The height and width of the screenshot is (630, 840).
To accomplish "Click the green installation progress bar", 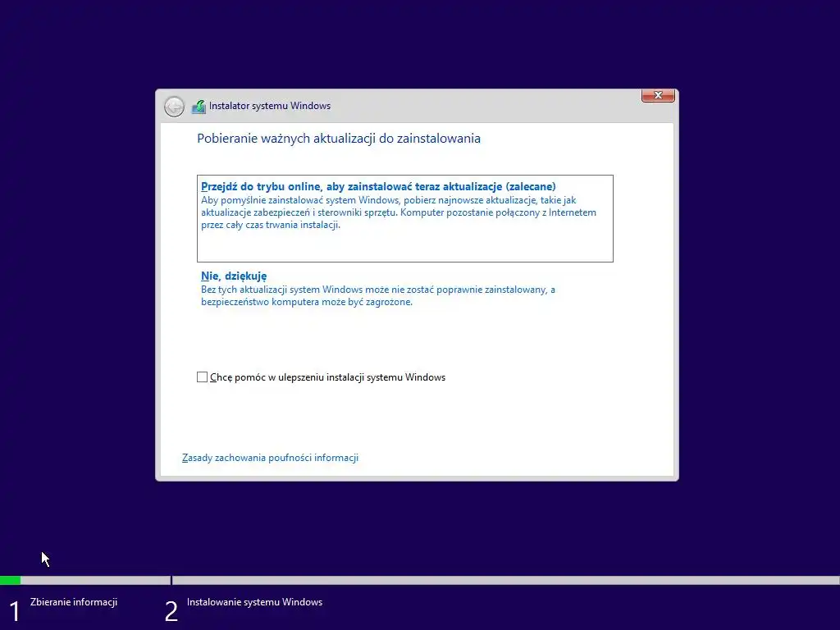I will click(x=10, y=580).
